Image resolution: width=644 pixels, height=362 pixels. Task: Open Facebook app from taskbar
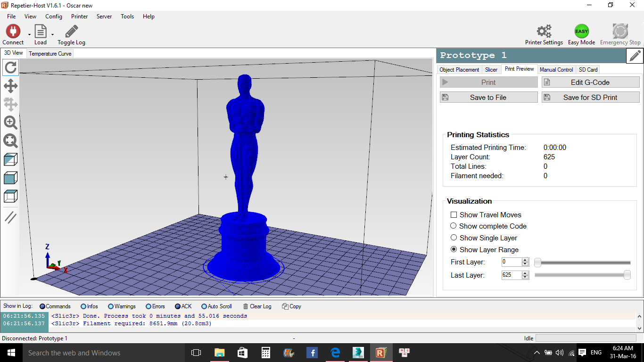tap(312, 353)
